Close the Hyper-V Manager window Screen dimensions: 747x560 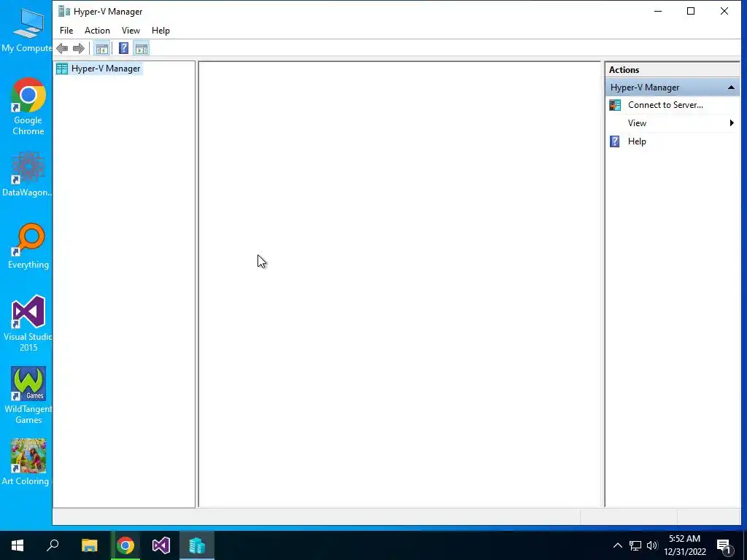pyautogui.click(x=724, y=11)
